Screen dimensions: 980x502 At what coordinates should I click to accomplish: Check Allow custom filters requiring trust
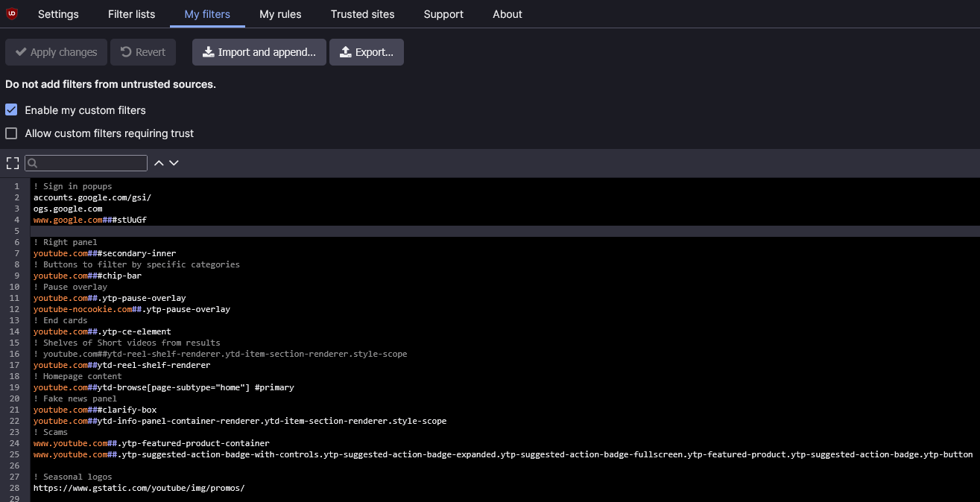pyautogui.click(x=11, y=133)
